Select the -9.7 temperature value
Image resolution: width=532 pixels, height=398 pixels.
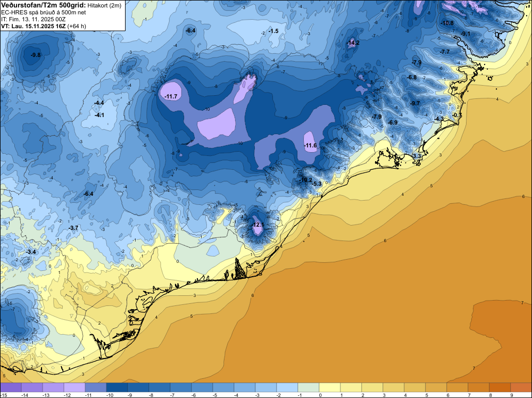point(415,103)
